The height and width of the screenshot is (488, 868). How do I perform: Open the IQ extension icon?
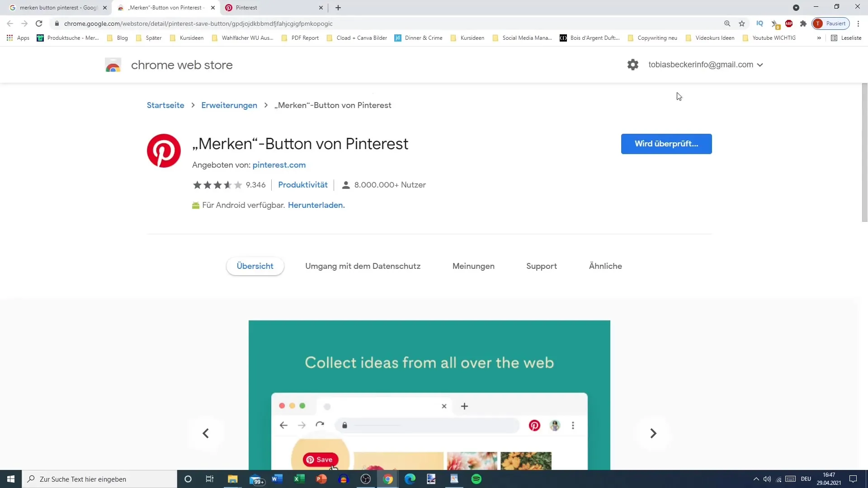point(760,23)
